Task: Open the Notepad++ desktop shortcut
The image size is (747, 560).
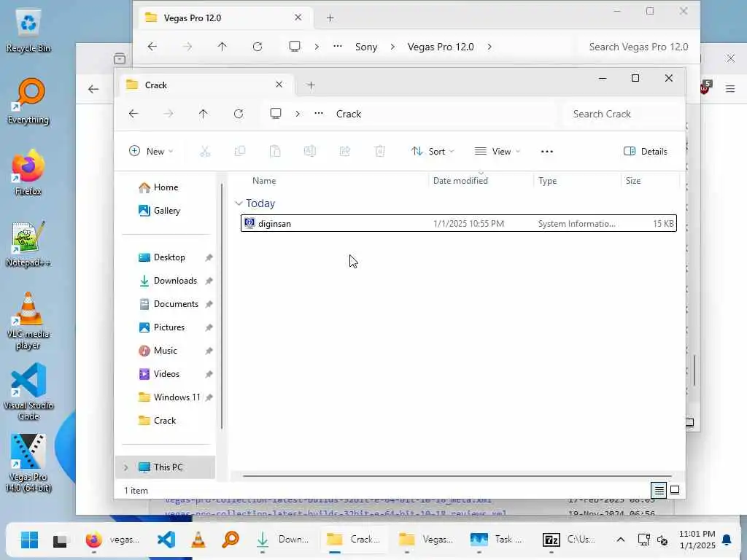Action: click(28, 244)
